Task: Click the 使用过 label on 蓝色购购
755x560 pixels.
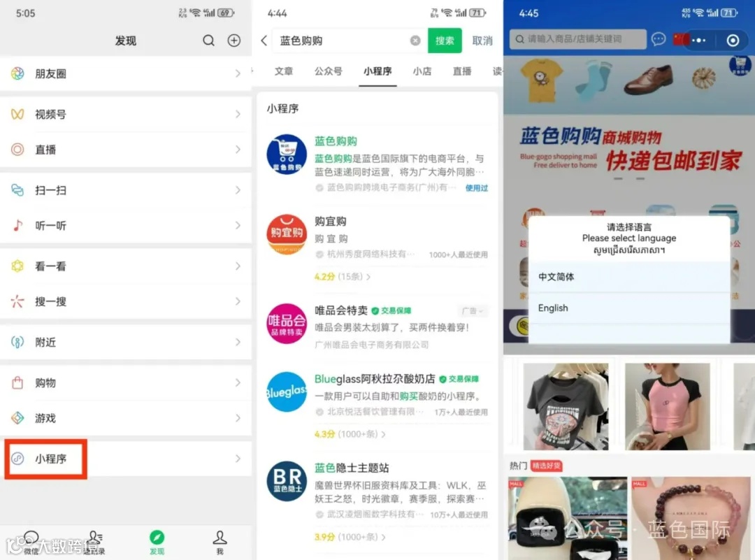Action: tap(476, 188)
